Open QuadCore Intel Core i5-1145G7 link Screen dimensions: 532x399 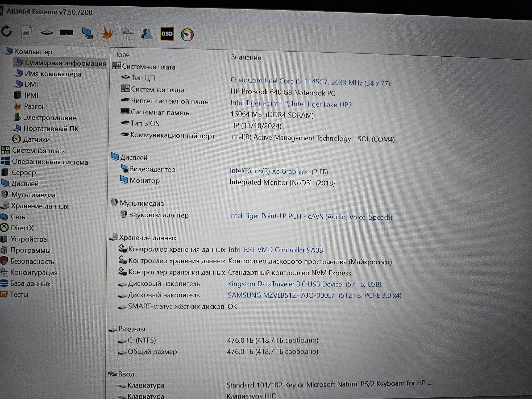310,82
